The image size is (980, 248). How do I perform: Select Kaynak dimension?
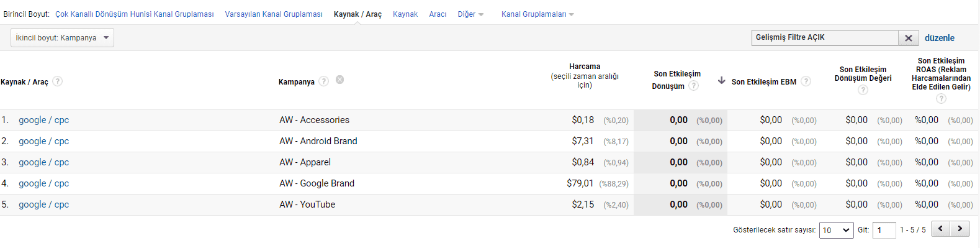pyautogui.click(x=405, y=14)
